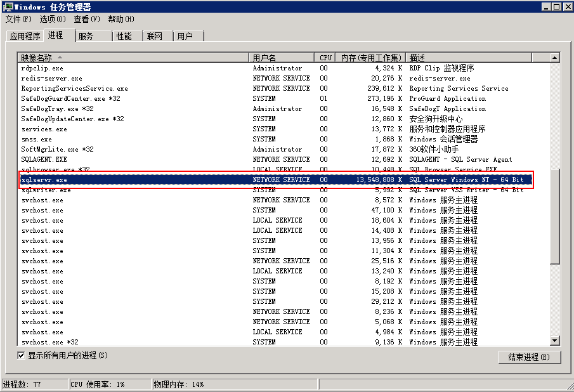Sort processes by the CPU column
The width and height of the screenshot is (574, 392).
click(325, 57)
